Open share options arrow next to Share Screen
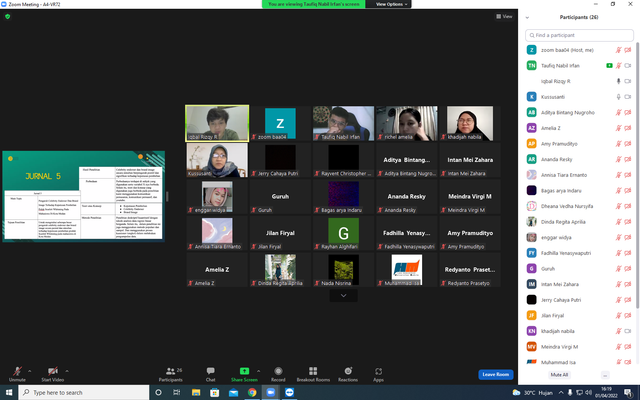Screen dimensions: 640x400 tap(258, 371)
